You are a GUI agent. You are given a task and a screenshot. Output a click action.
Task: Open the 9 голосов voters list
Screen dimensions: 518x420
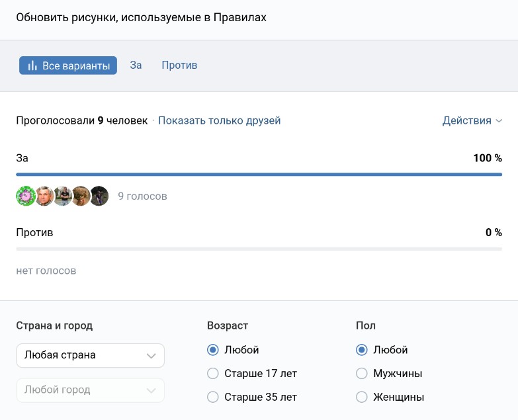coord(142,196)
